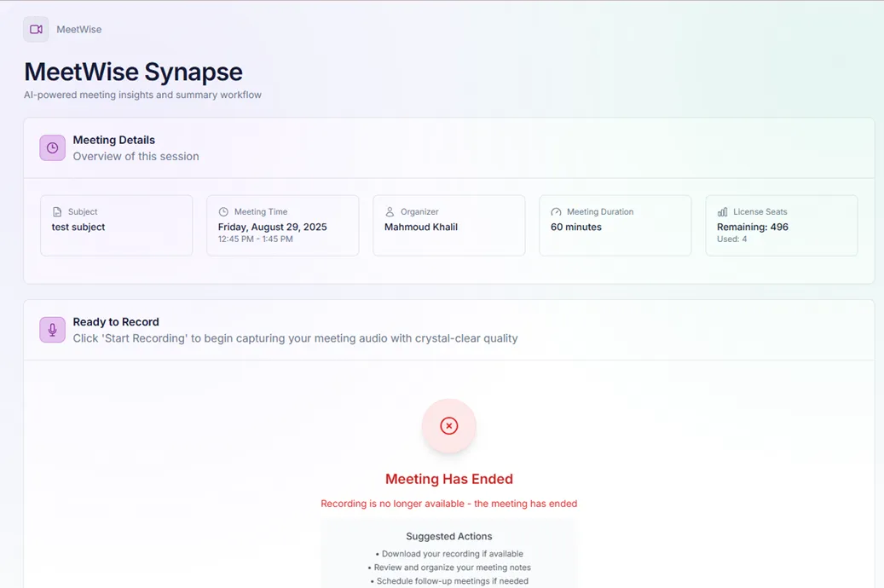Click the Schedule follow-up meetings suggestion
The width and height of the screenshot is (884, 588).
(x=449, y=580)
